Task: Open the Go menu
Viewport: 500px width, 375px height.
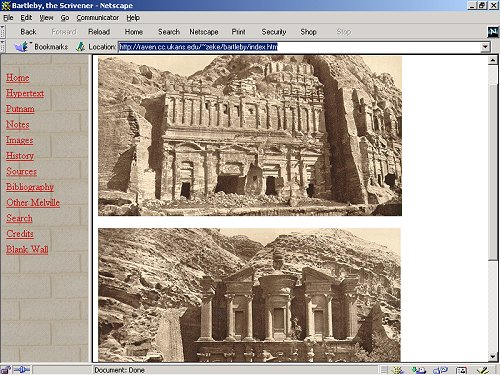Action: tap(65, 18)
